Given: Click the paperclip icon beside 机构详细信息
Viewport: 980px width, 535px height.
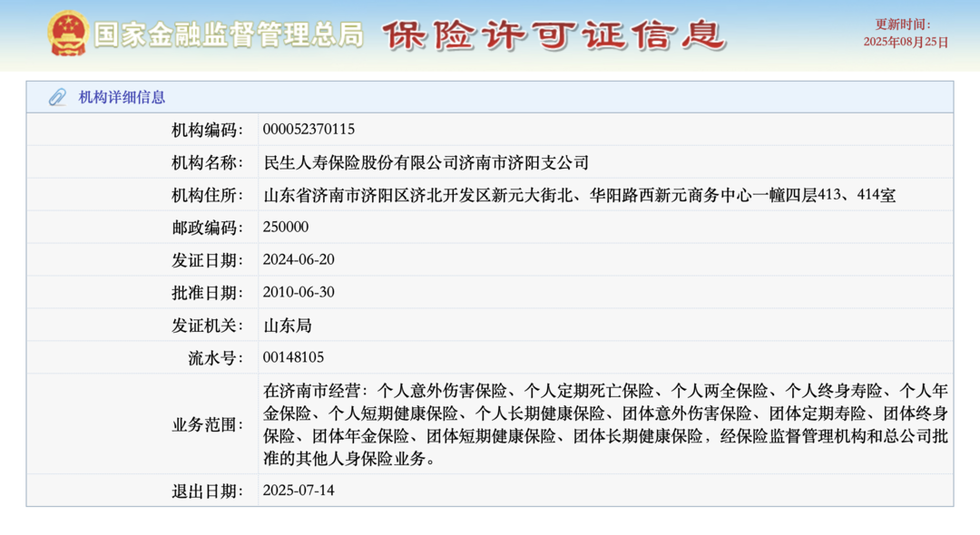Looking at the screenshot, I should point(57,97).
